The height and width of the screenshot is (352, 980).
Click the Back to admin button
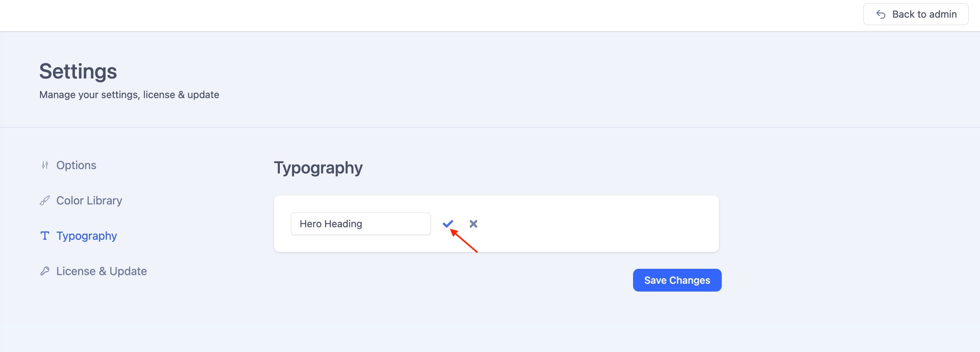(916, 15)
